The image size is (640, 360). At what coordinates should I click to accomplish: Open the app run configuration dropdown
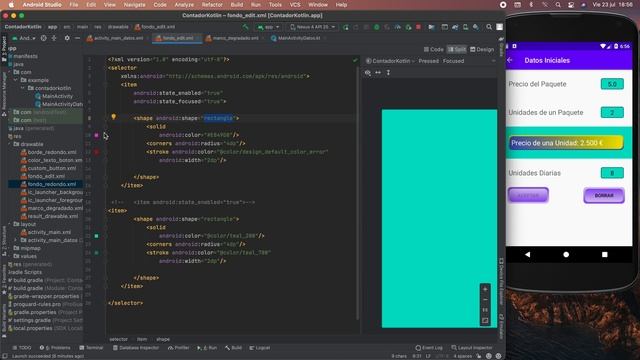[268, 27]
